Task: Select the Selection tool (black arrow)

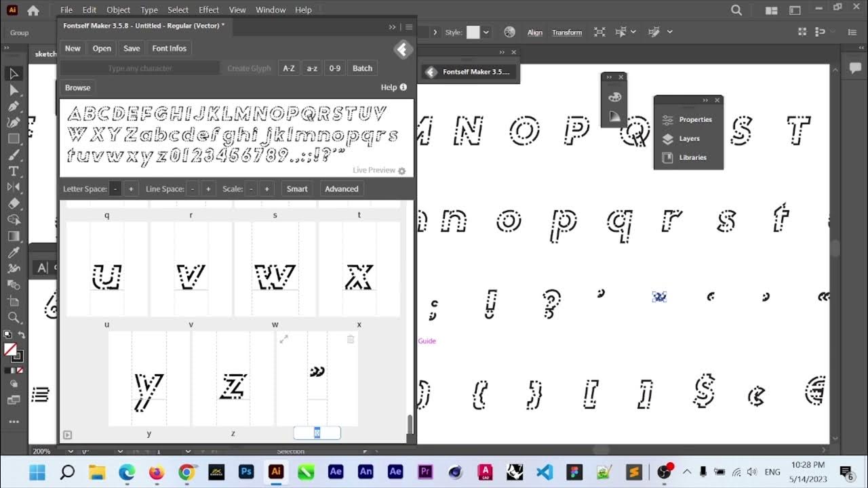Action: pos(14,74)
